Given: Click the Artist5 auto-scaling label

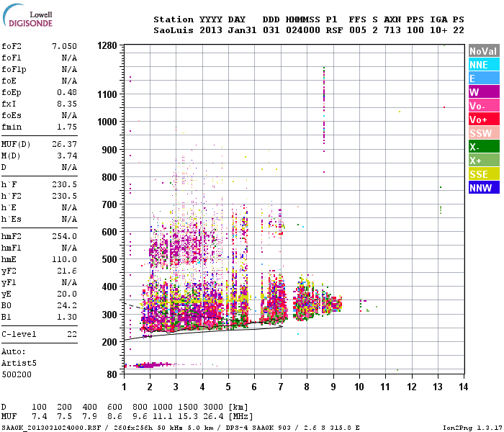Looking at the screenshot, I should click(19, 363).
